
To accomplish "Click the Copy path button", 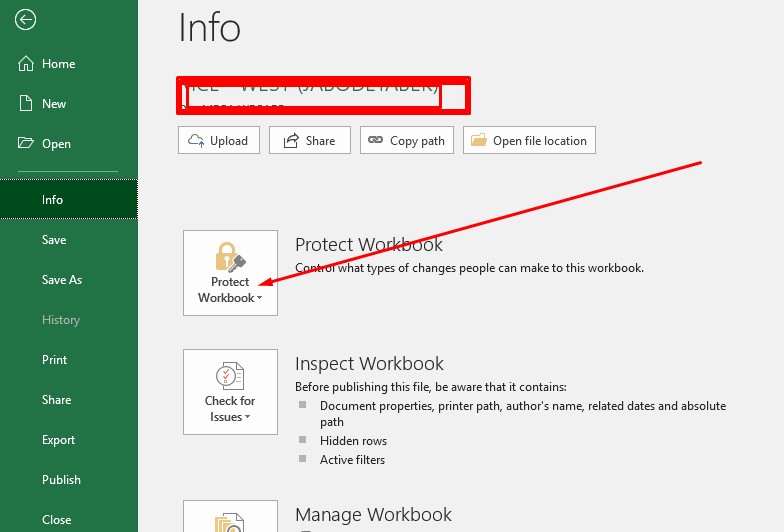I will click(406, 140).
